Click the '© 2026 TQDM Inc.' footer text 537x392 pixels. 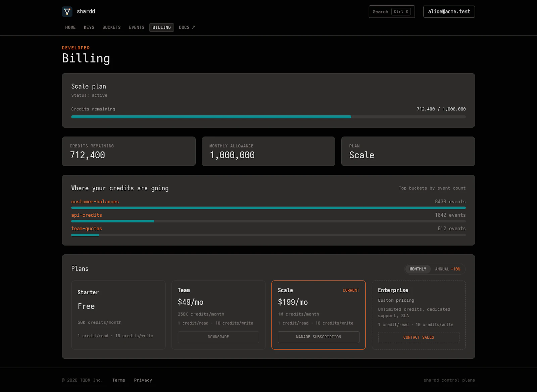coord(83,380)
